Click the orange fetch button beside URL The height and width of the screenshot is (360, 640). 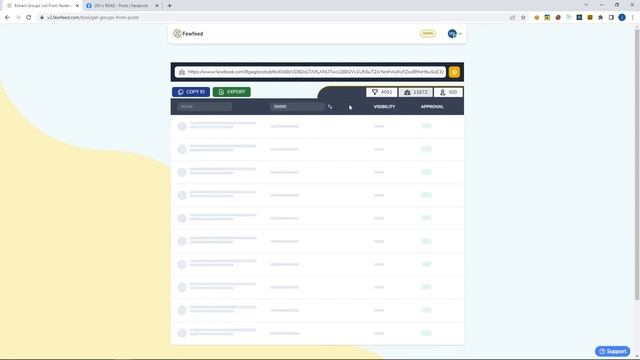[454, 72]
